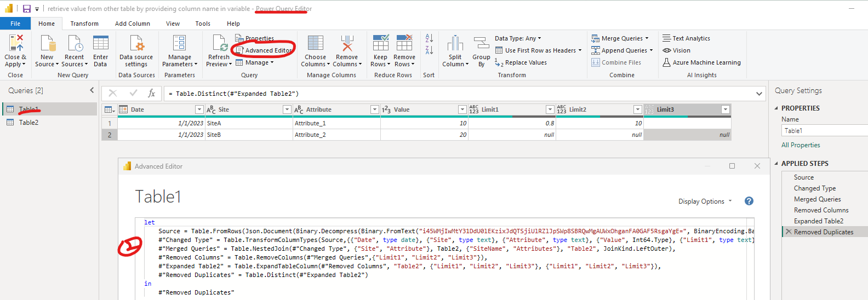
Task: Open the Help tab
Action: 233,24
